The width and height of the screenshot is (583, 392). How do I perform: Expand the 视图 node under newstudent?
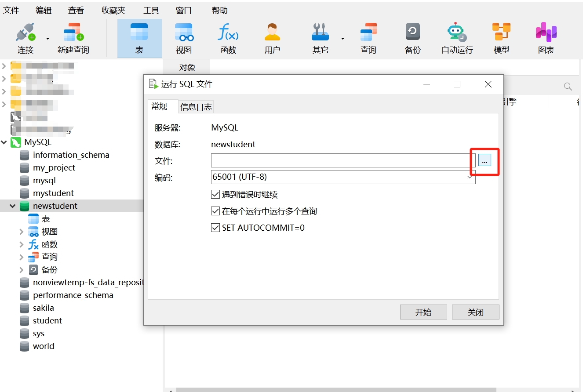point(21,232)
